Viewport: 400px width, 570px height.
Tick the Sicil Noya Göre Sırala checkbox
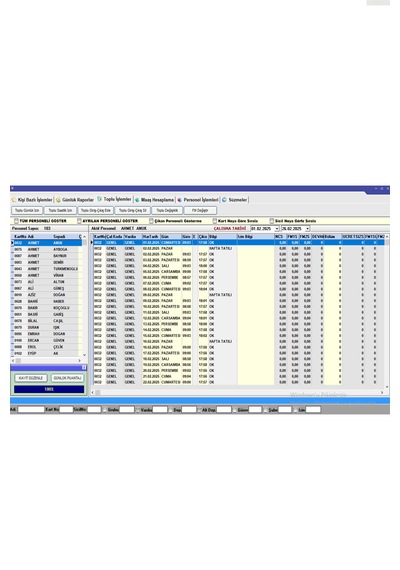272,221
